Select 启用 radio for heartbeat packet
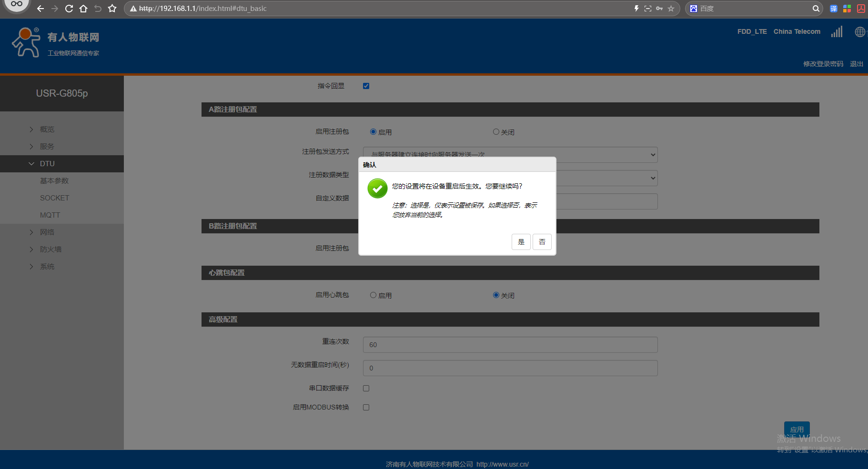 [373, 295]
